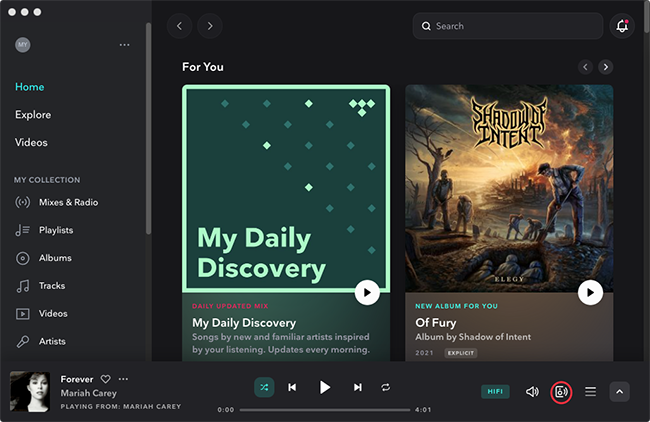Click the MY COLLECTION heading

coord(47,180)
